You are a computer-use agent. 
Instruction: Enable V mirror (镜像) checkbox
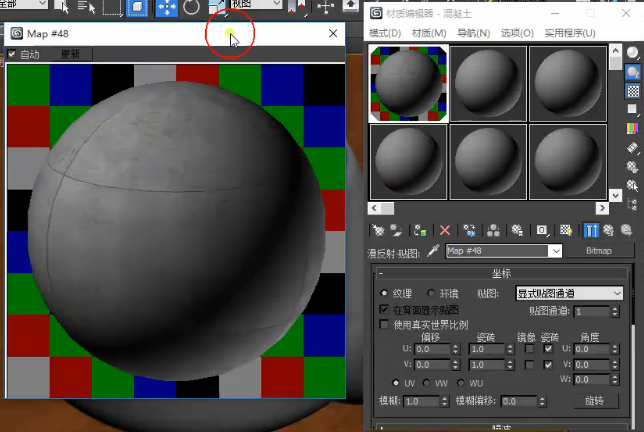529,365
